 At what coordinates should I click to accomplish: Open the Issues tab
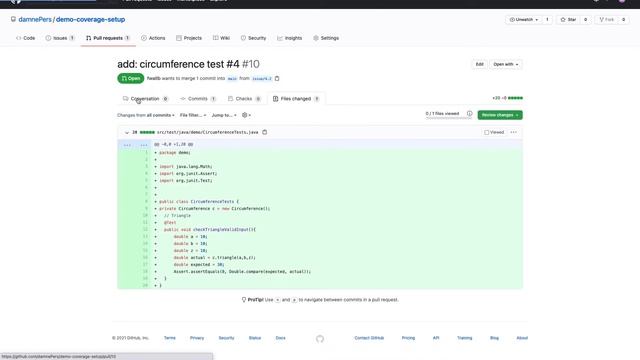coord(60,38)
